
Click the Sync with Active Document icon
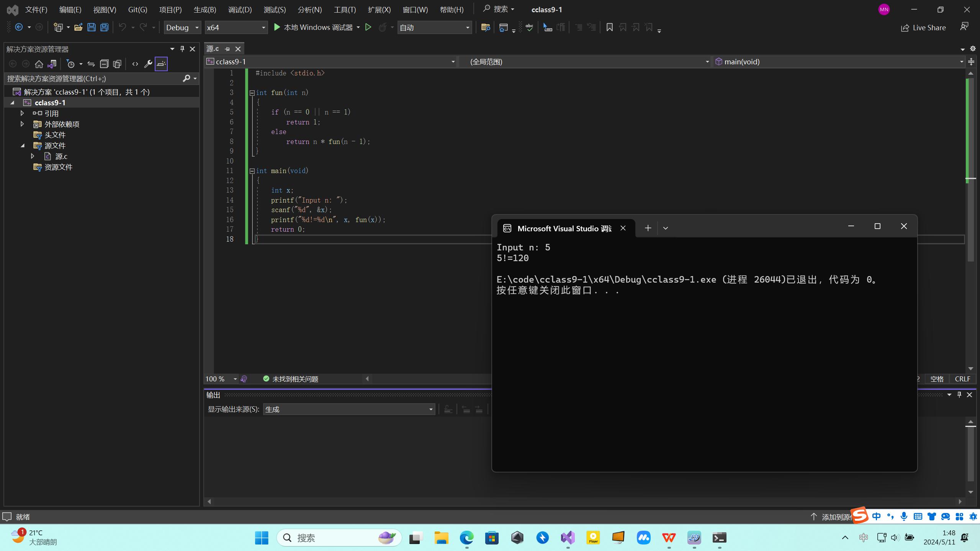tap(91, 64)
